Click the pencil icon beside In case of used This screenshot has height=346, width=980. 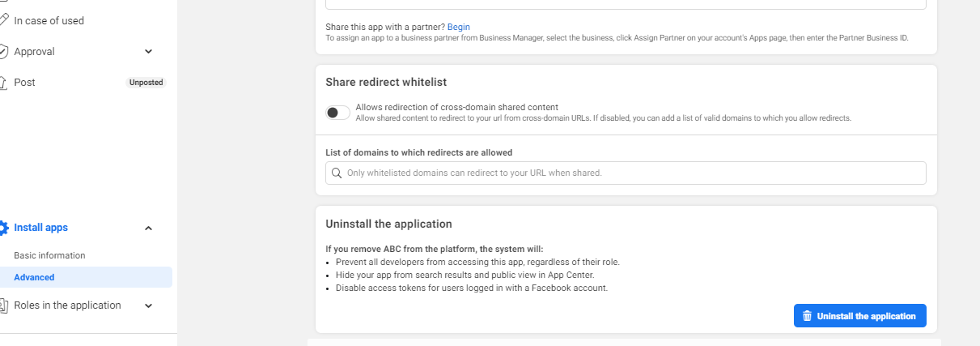(4, 20)
